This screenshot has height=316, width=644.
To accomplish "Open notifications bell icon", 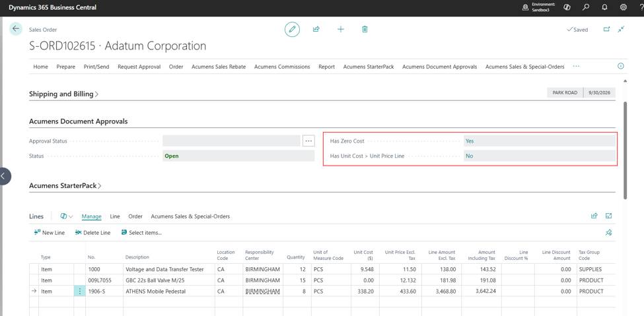I will (x=604, y=7).
